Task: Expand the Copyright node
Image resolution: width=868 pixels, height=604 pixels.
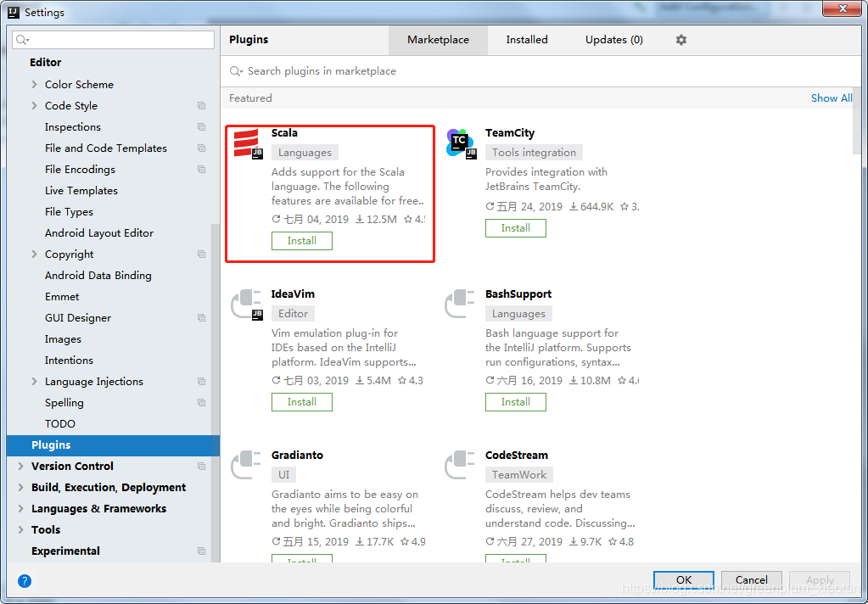Action: click(34, 254)
